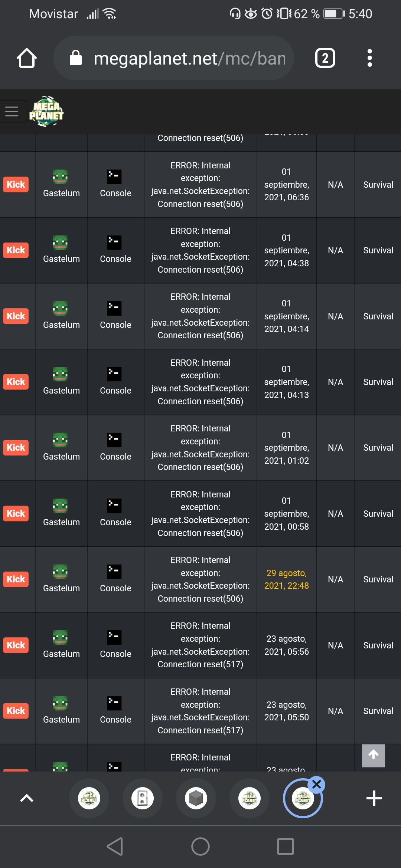Close the currently selected tab in the strip
The height and width of the screenshot is (868, 401).
click(x=317, y=784)
